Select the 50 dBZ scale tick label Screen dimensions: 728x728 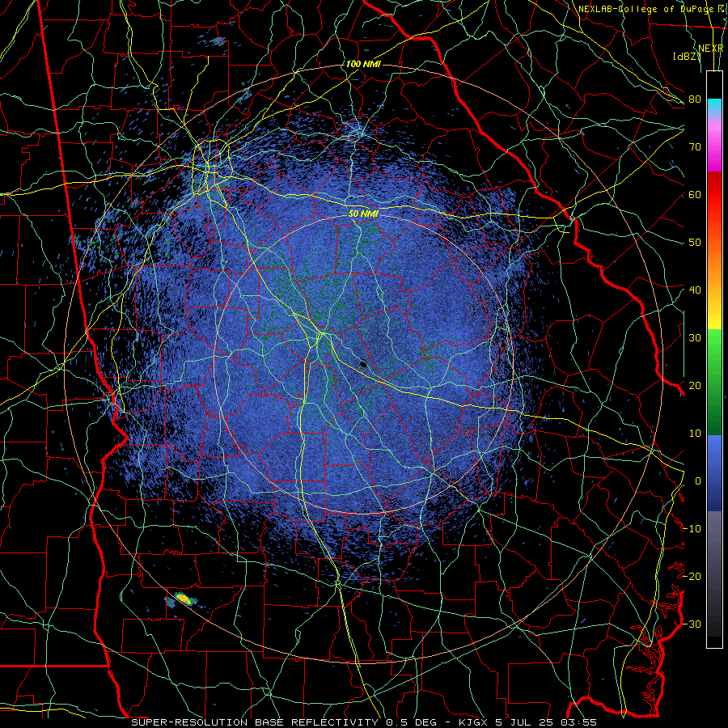click(695, 243)
